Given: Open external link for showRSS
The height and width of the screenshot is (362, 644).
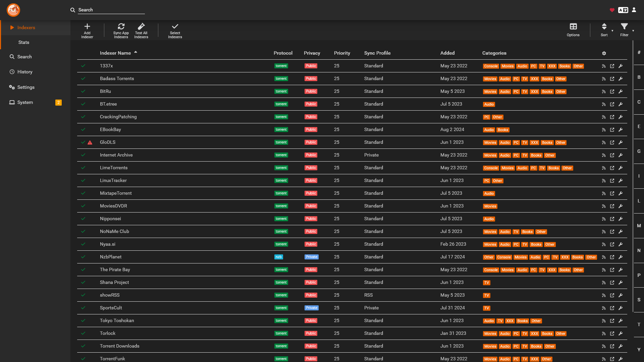Looking at the screenshot, I should pyautogui.click(x=612, y=295).
